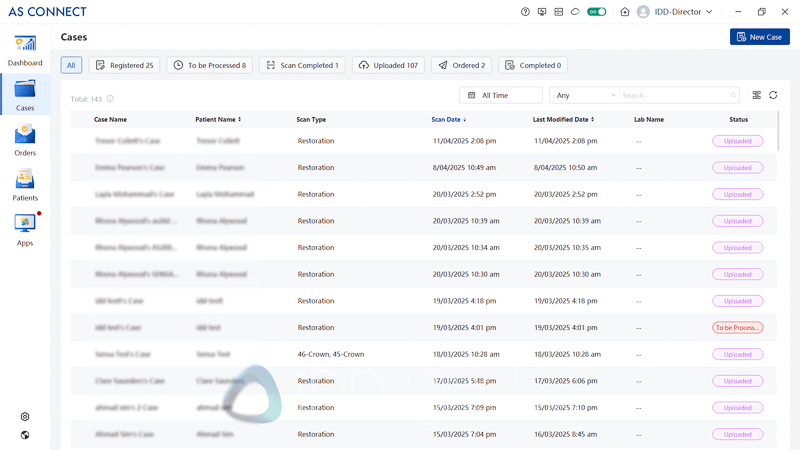800x450 pixels.
Task: Go to the Patients section
Action: point(25,185)
